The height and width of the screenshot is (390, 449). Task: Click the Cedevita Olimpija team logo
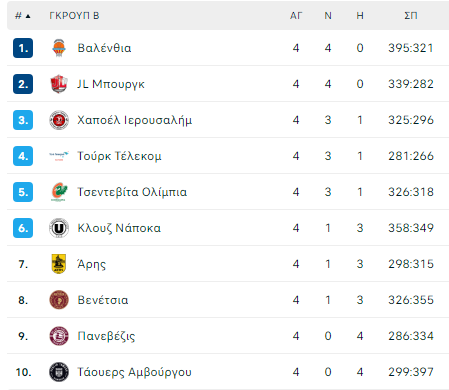pyautogui.click(x=59, y=192)
